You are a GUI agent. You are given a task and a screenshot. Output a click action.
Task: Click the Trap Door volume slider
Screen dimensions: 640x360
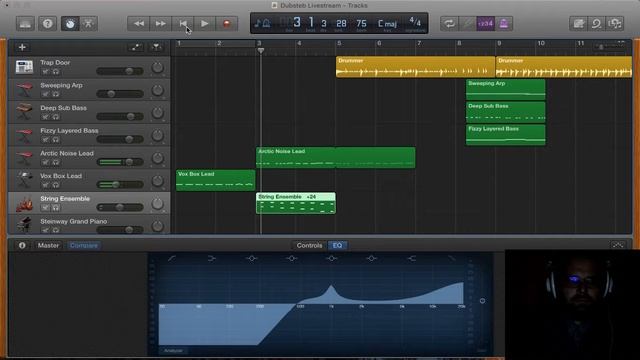(120, 71)
